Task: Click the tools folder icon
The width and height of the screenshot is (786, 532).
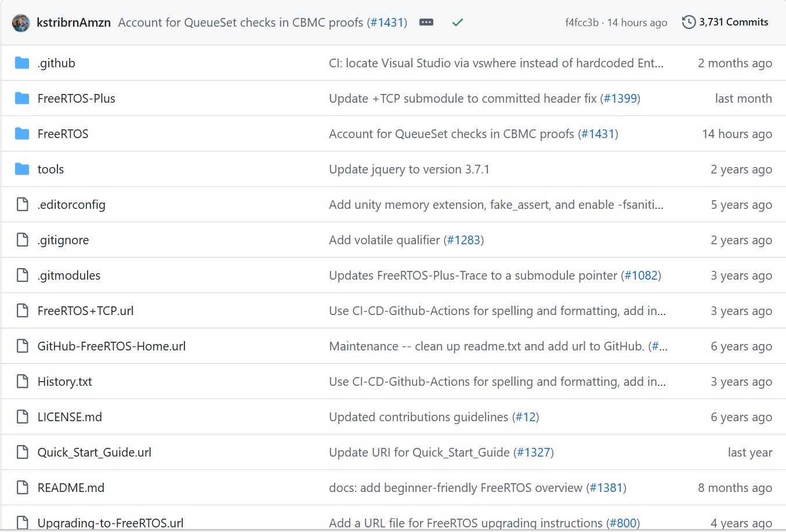Action: [22, 169]
